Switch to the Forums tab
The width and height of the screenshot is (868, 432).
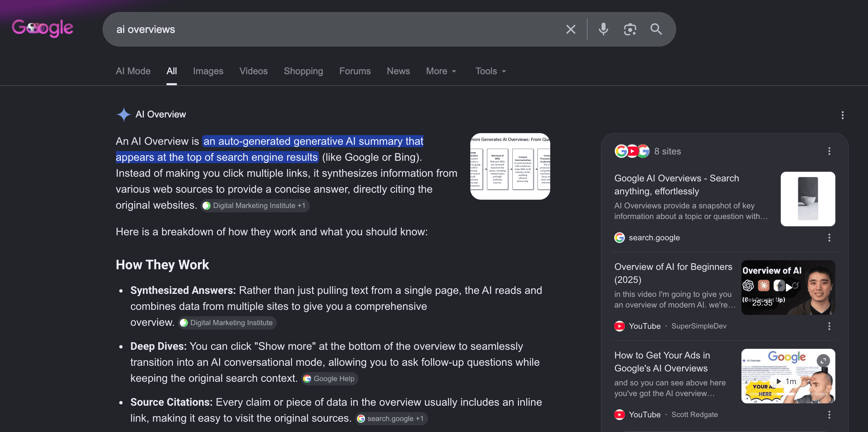click(355, 71)
